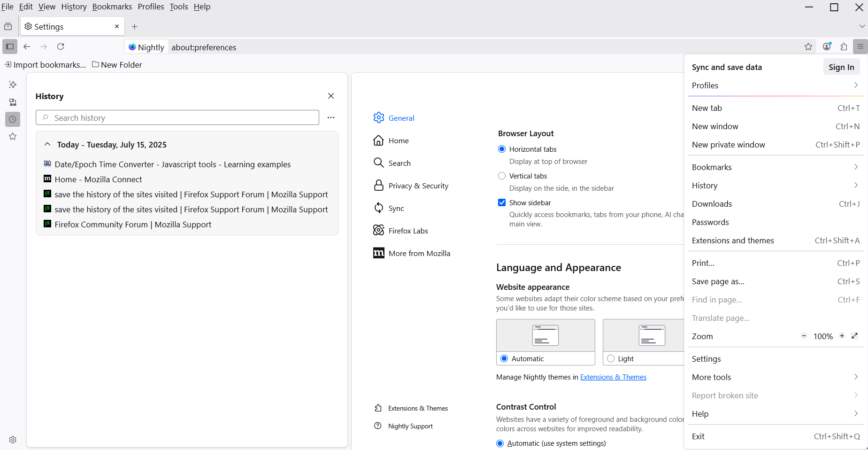Click the Search history field
This screenshot has width=868, height=450.
coord(177,117)
